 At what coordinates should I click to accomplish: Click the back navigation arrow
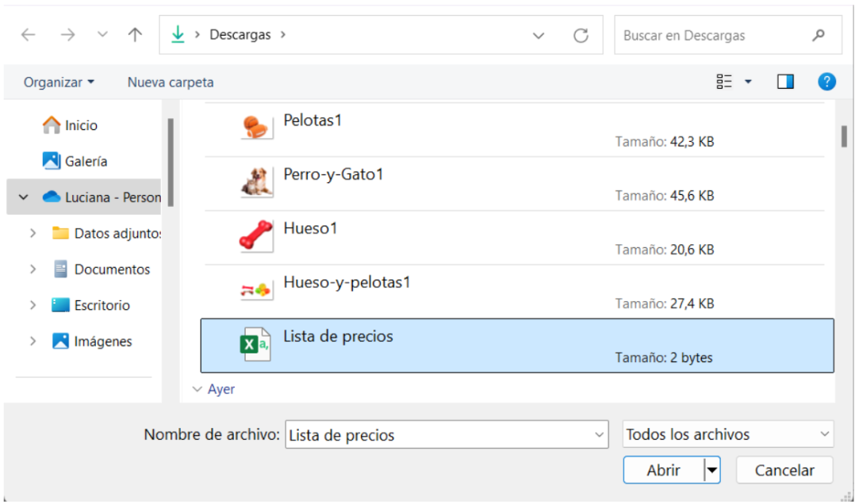tap(28, 35)
